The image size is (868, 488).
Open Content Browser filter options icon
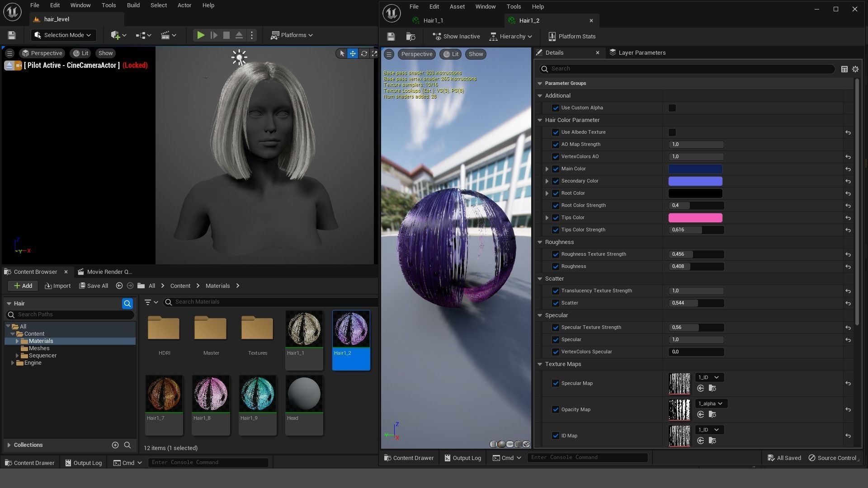(x=151, y=302)
